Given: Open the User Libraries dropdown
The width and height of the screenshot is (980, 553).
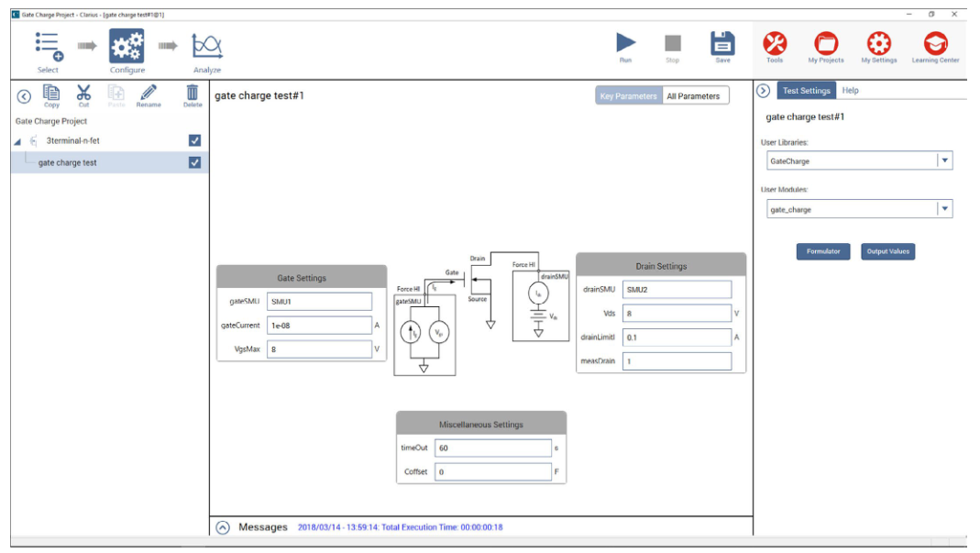Looking at the screenshot, I should [x=946, y=160].
